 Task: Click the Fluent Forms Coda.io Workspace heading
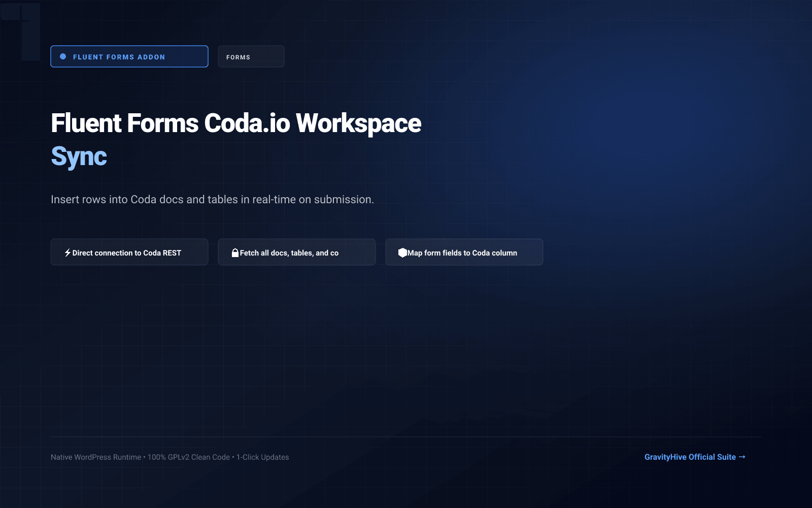tap(236, 123)
